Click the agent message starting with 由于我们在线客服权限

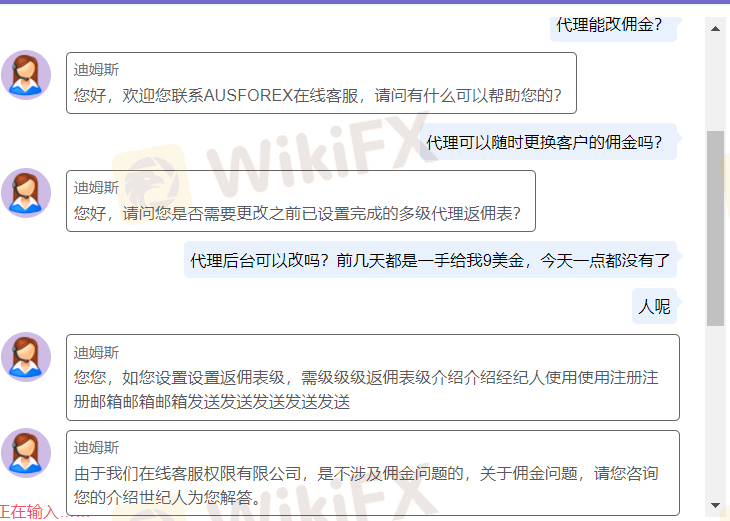373,473
